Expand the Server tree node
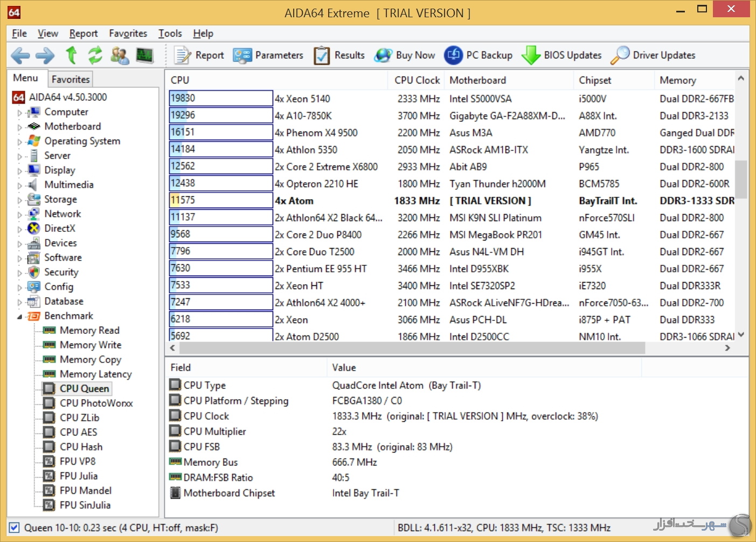Viewport: 756px width, 542px height. coord(19,156)
